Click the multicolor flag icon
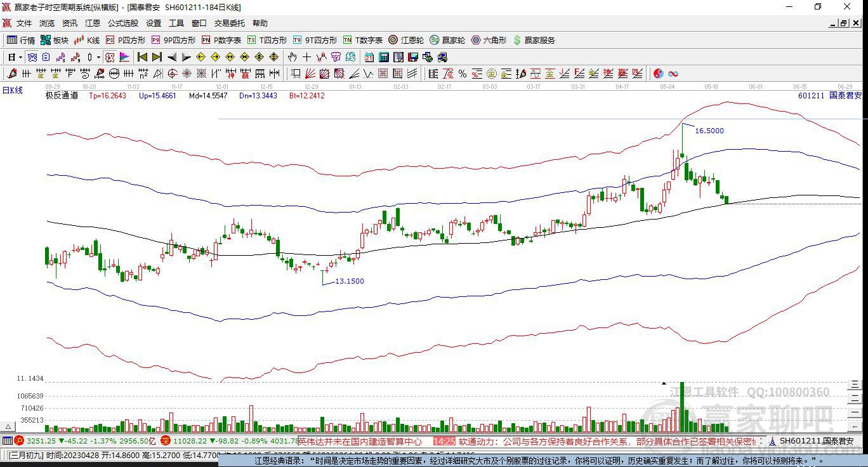This screenshot has width=868, height=467. (x=124, y=57)
